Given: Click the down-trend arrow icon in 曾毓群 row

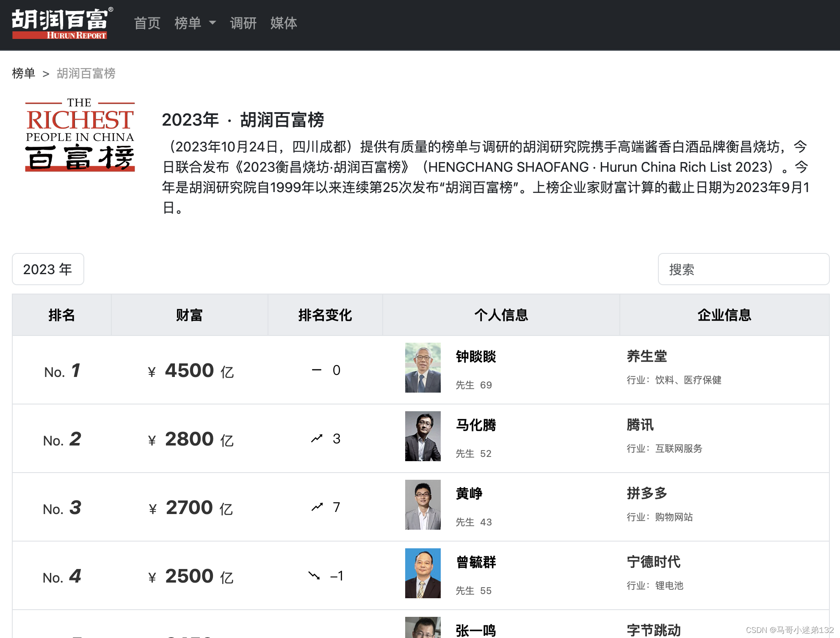Looking at the screenshot, I should pos(314,575).
